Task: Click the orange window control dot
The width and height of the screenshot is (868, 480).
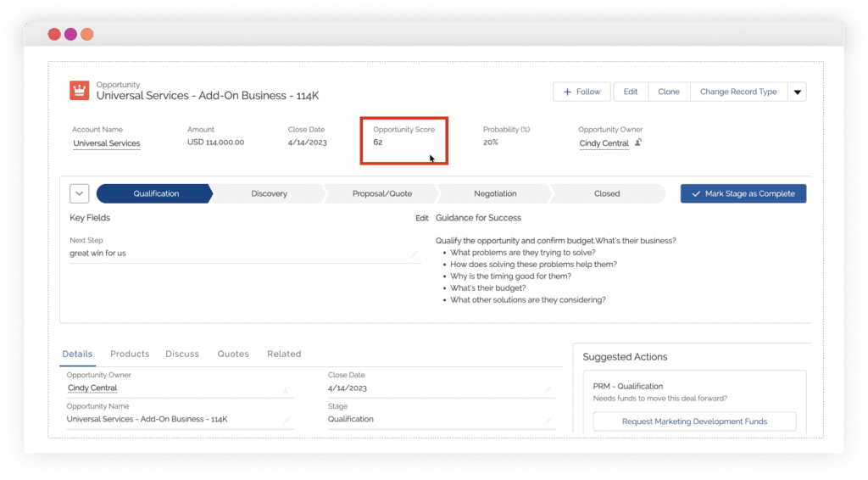Action: (87, 34)
